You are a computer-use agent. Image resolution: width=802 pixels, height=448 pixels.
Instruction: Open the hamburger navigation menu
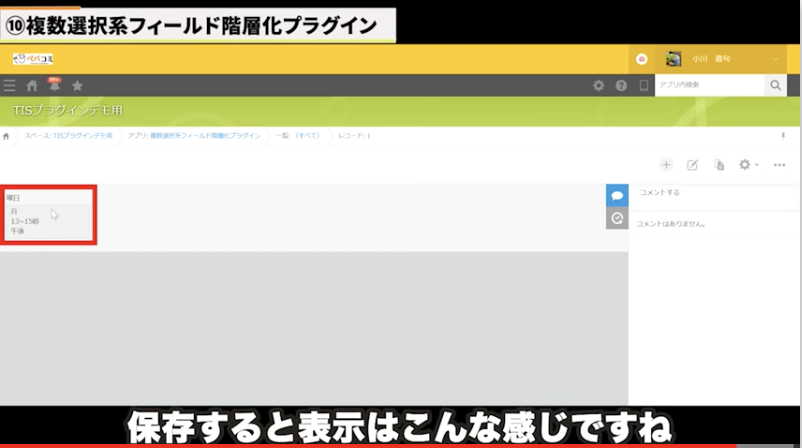click(x=10, y=86)
